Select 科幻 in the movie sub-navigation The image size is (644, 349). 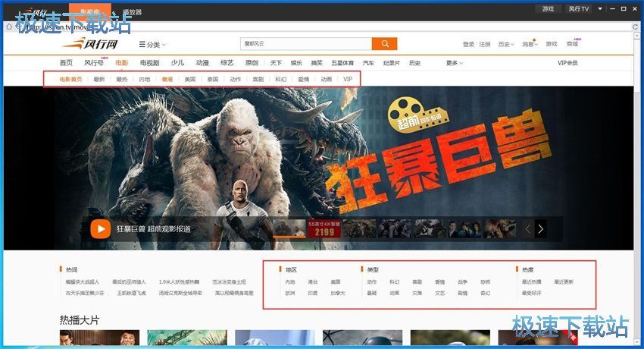[x=281, y=80]
